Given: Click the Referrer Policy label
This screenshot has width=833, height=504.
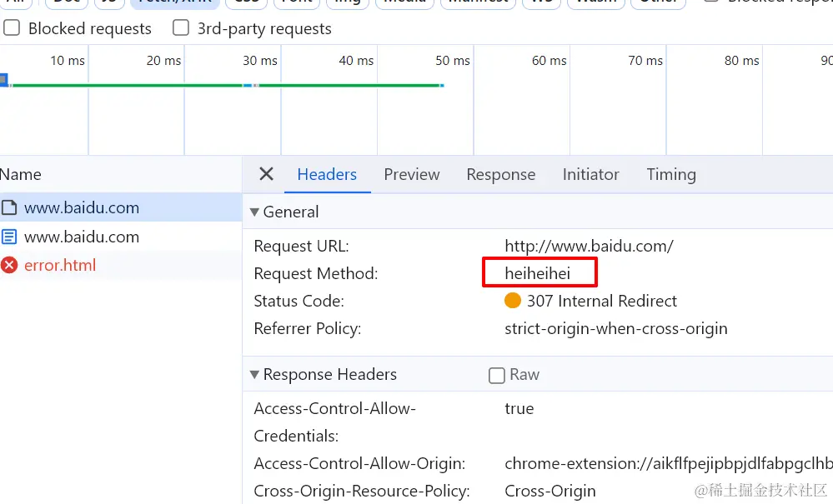Looking at the screenshot, I should [307, 328].
